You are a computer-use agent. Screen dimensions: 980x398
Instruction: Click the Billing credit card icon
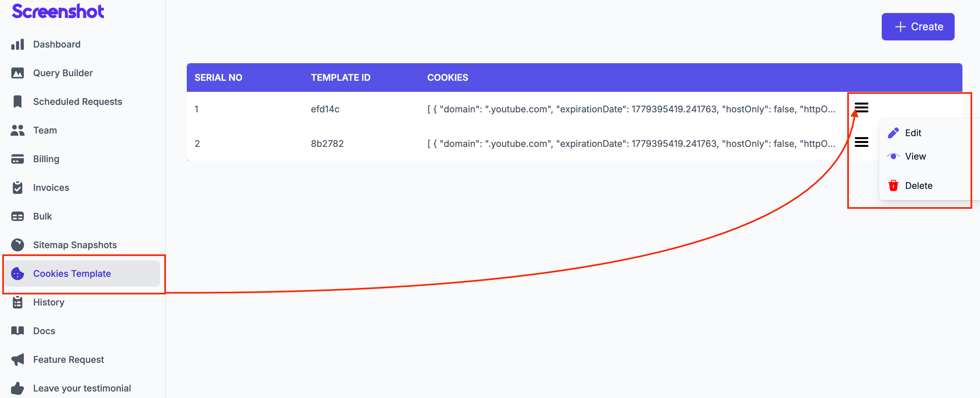click(x=18, y=159)
